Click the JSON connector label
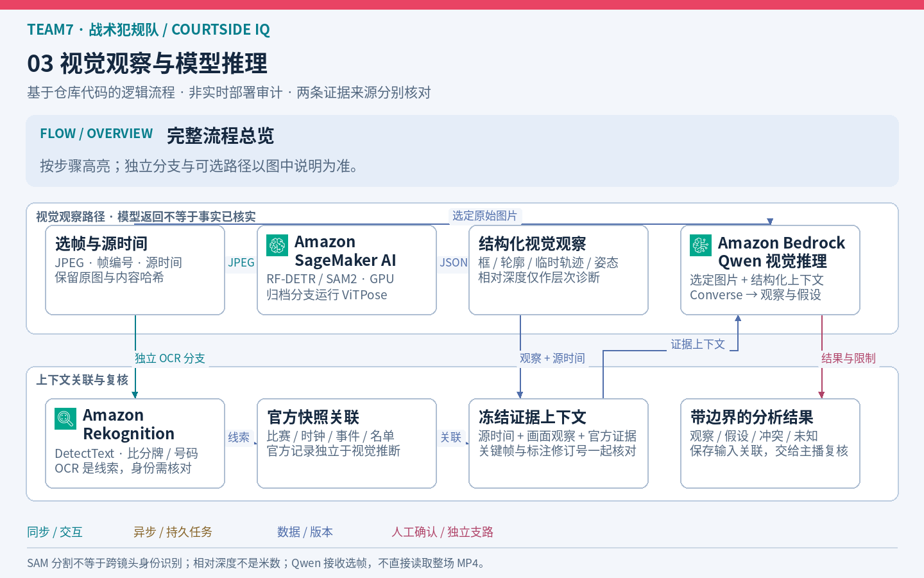This screenshot has height=578, width=924. tap(454, 263)
